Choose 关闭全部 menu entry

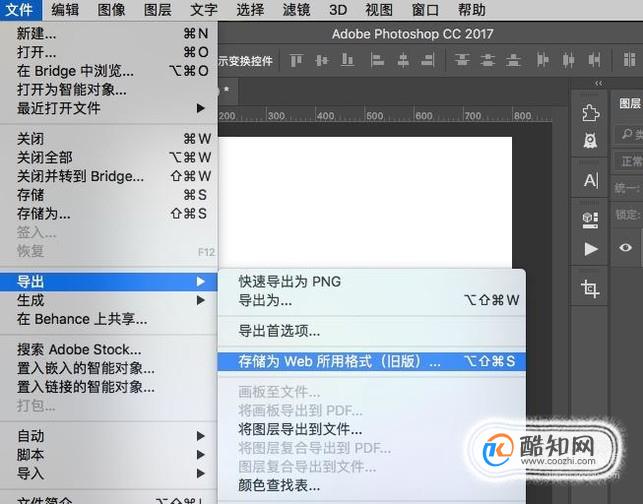[x=109, y=157]
